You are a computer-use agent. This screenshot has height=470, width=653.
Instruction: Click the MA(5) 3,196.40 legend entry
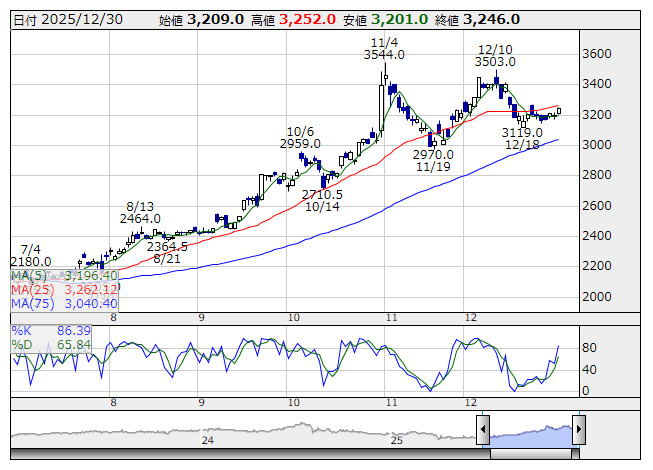[64, 276]
